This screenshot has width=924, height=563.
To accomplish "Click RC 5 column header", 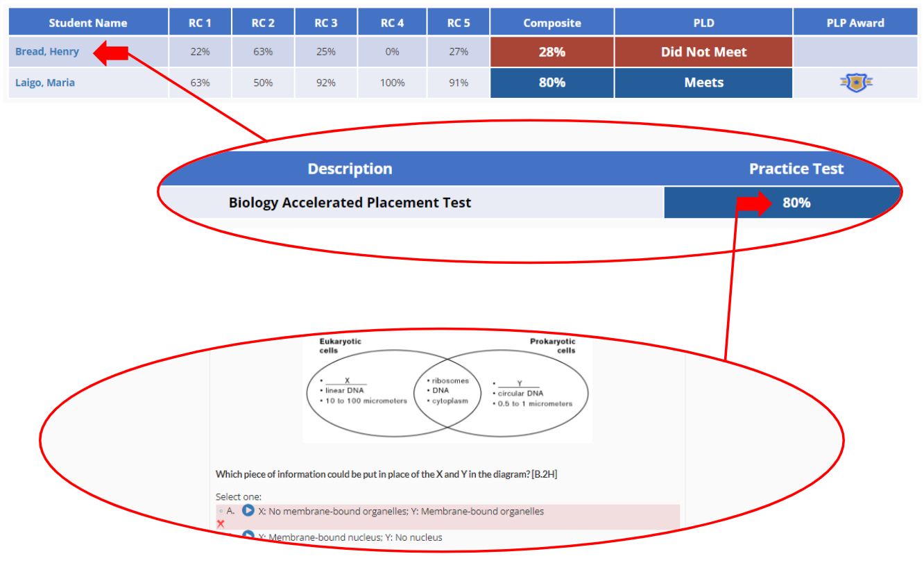I will pos(459,23).
